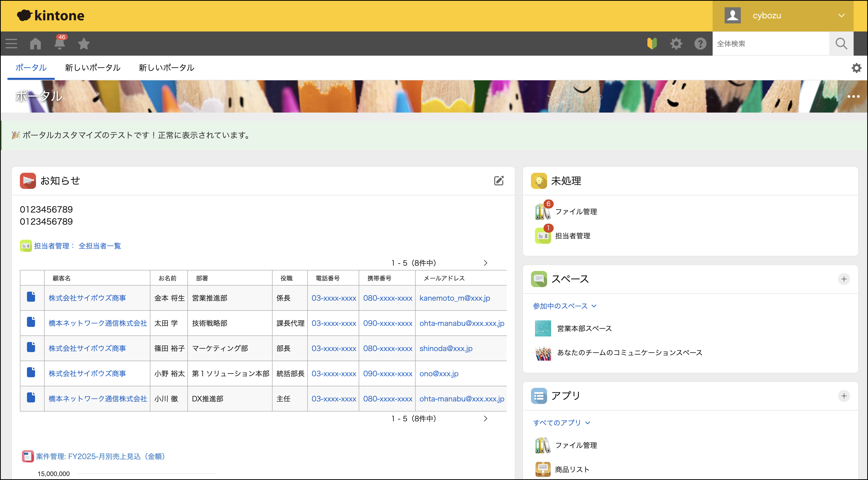868x480 pixels.
Task: Open portal settings gear beside tabs
Action: point(856,68)
